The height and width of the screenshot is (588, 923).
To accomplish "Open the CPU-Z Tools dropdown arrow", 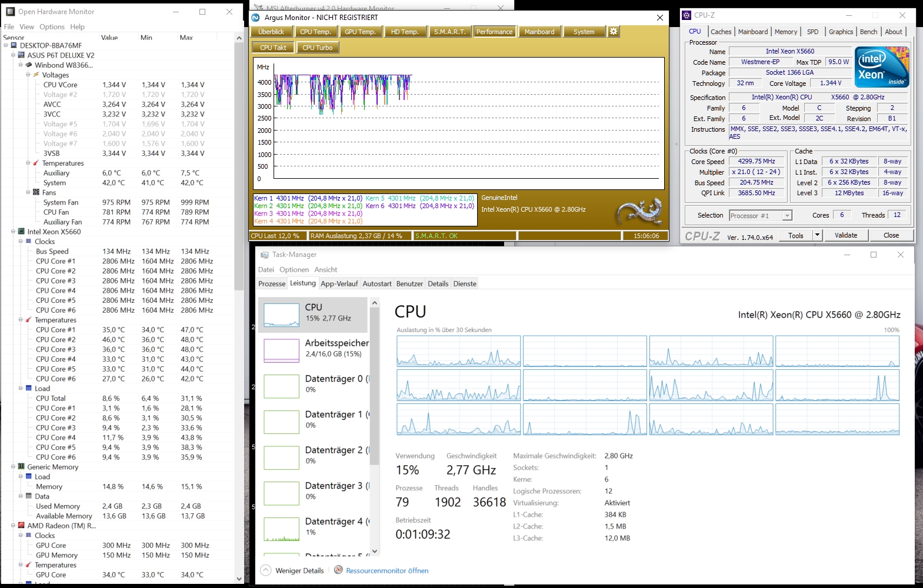I will click(x=817, y=235).
